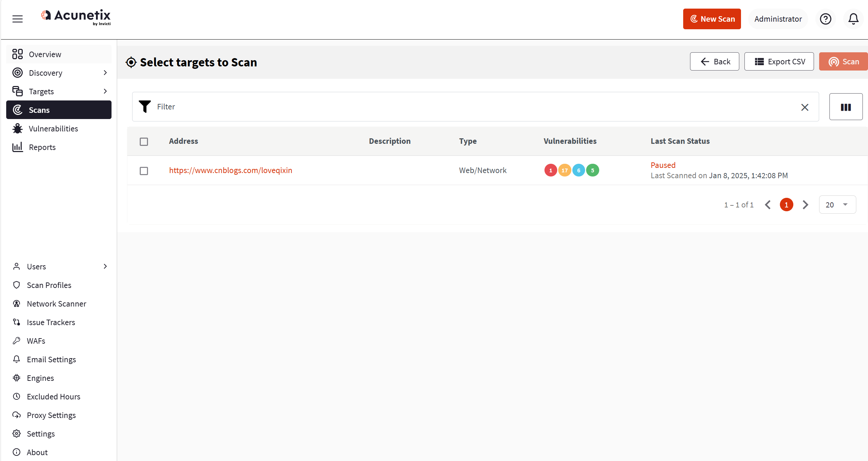
Task: Open Scan Profiles in the sidebar
Action: pos(49,285)
